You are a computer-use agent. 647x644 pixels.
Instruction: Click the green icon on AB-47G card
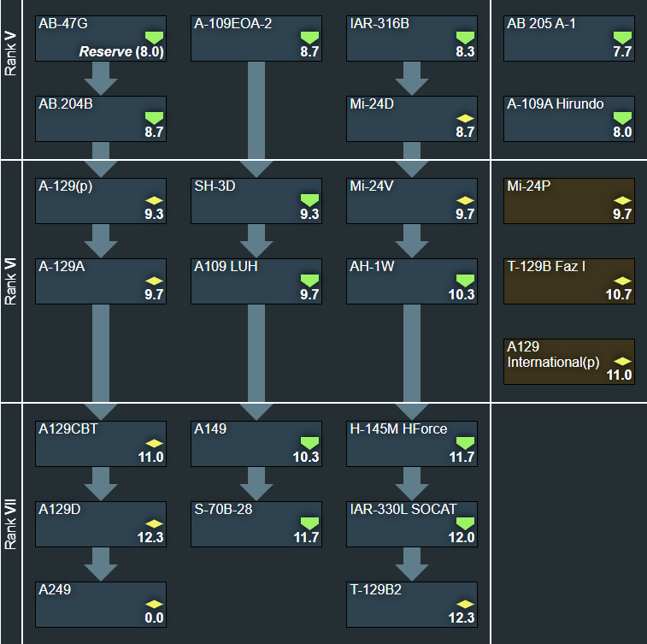pos(154,38)
